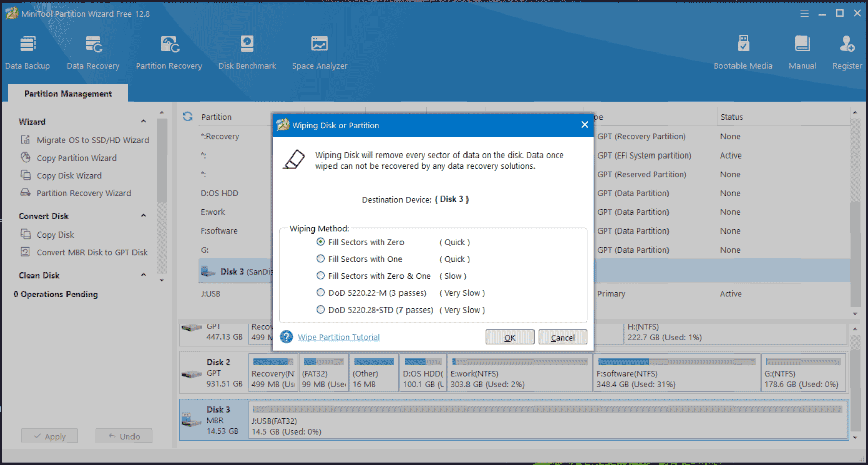Image resolution: width=868 pixels, height=465 pixels.
Task: Open Migrate OS to SSD/HD Wizard
Action: pyautogui.click(x=93, y=140)
